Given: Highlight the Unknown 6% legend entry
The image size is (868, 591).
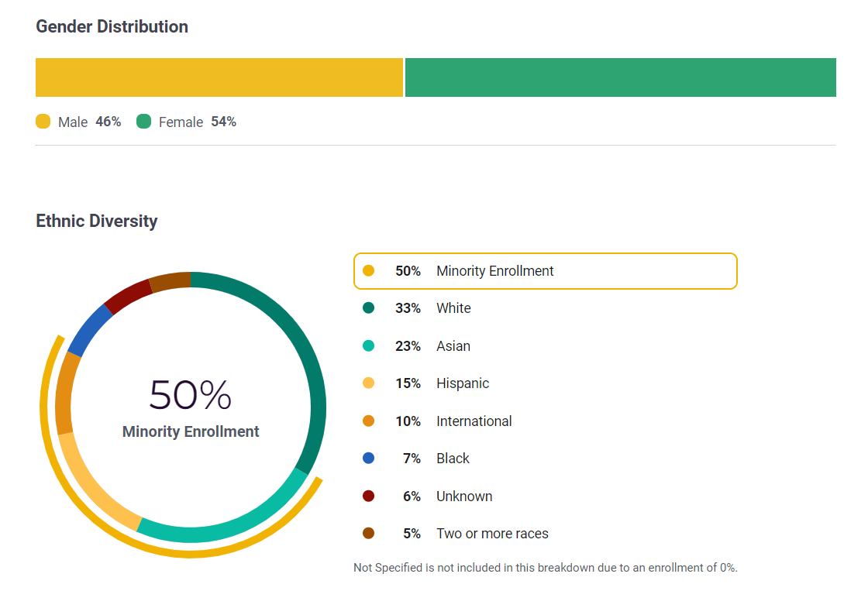Looking at the screenshot, I should pos(463,497).
